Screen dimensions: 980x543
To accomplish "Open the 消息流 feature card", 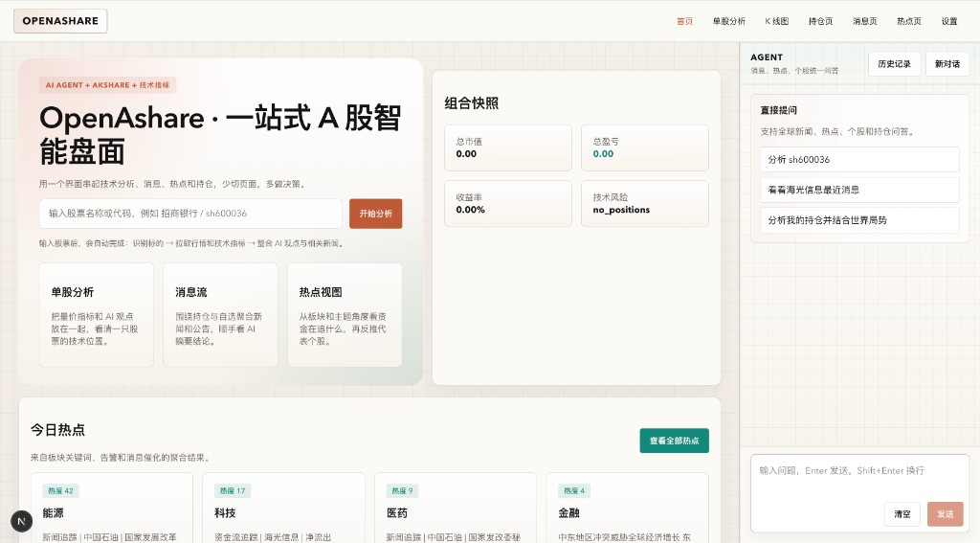I will pos(221,315).
